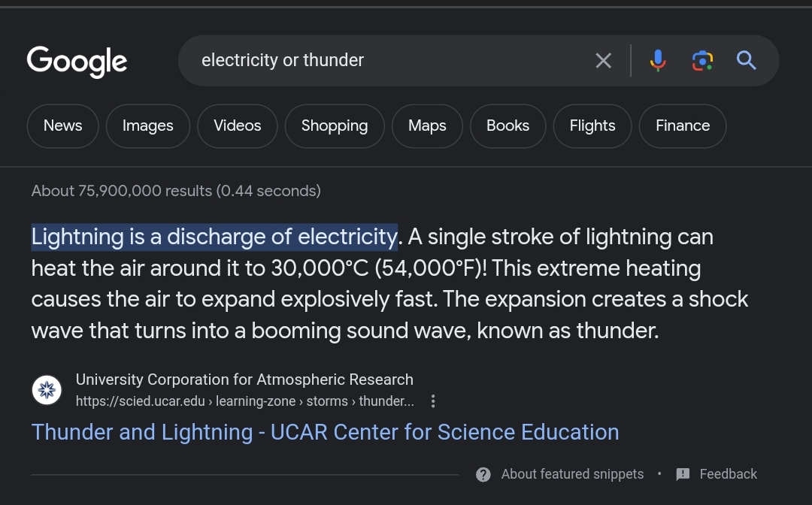Screen dimensions: 812x505
Task: Click the Feedback flag icon
Action: pos(683,474)
